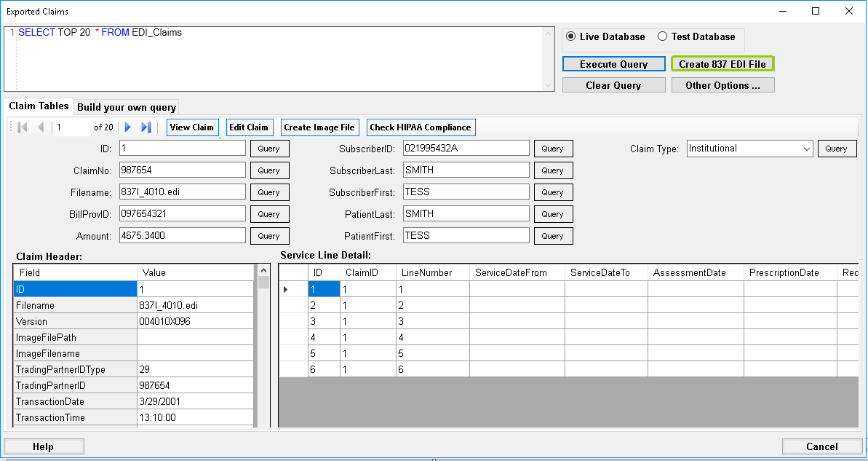Image resolution: width=868 pixels, height=461 pixels.
Task: Click AssessmentDate column header
Action: (x=696, y=272)
